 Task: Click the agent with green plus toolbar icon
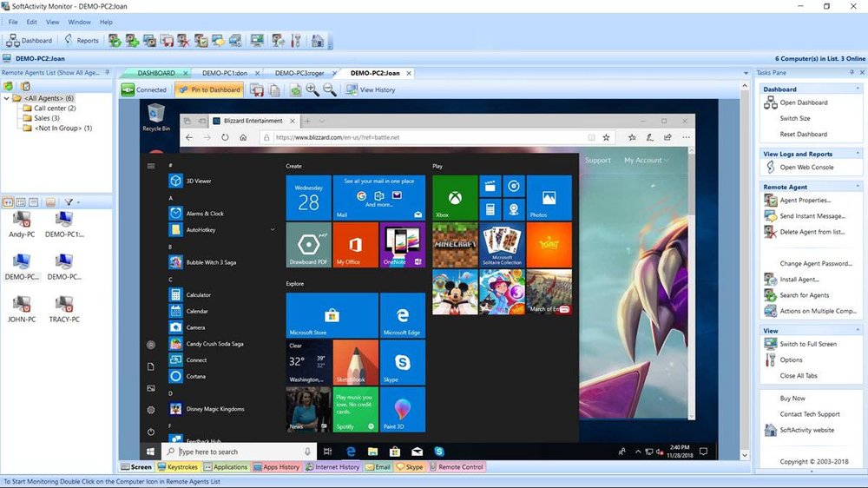132,41
